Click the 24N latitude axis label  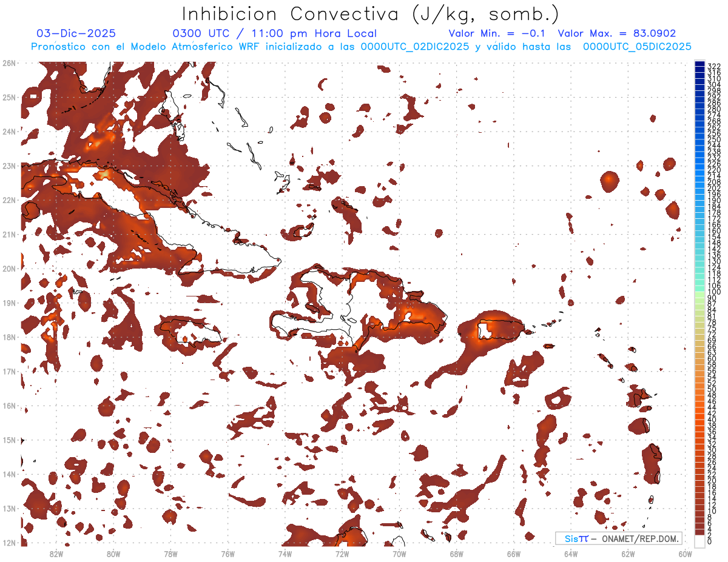click(x=9, y=132)
